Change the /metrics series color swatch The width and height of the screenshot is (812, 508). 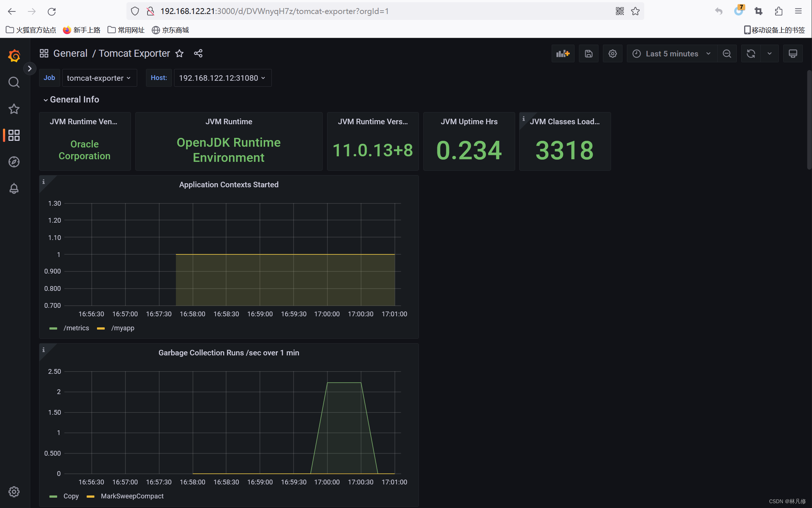coord(53,328)
